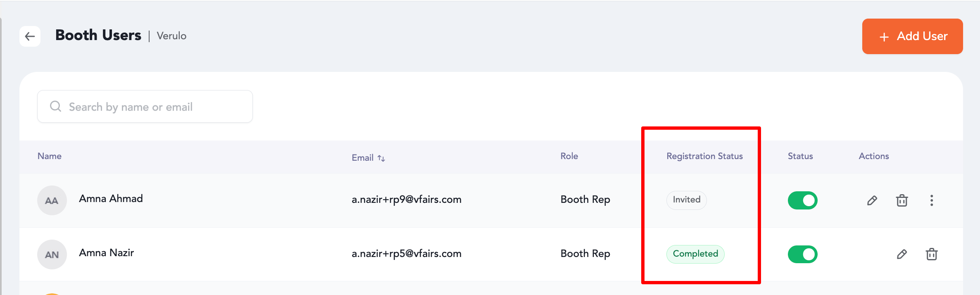Click the edit pencil for Amna Nazir
The image size is (980, 295).
coord(902,254)
